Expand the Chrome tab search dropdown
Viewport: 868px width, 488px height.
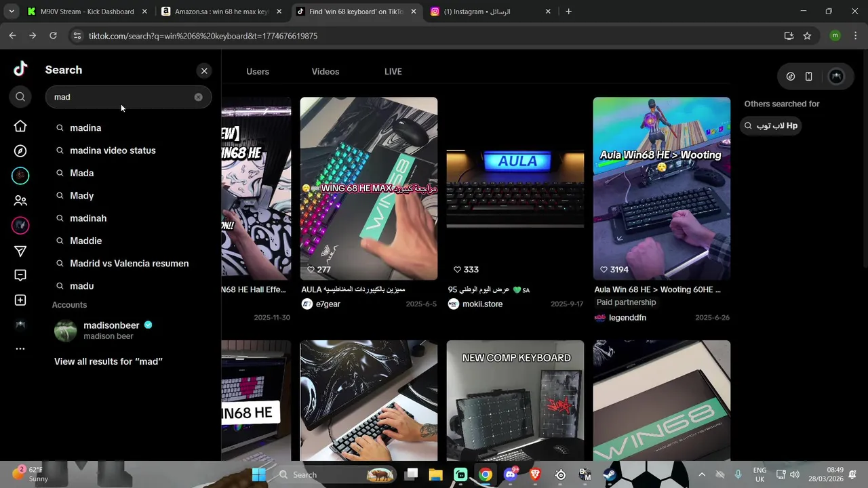coord(11,12)
